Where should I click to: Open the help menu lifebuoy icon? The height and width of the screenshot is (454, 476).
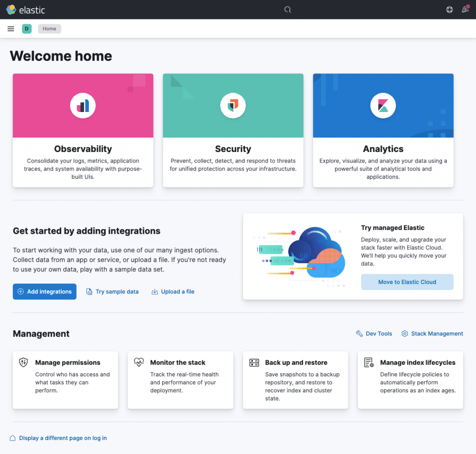[x=450, y=10]
